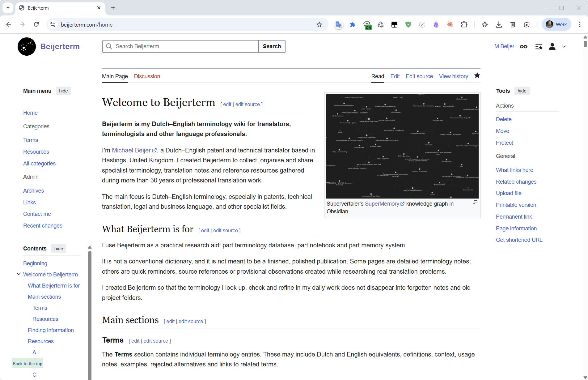588x380 pixels.
Task: Focus the Search Beijerterm input field
Action: coord(180,46)
